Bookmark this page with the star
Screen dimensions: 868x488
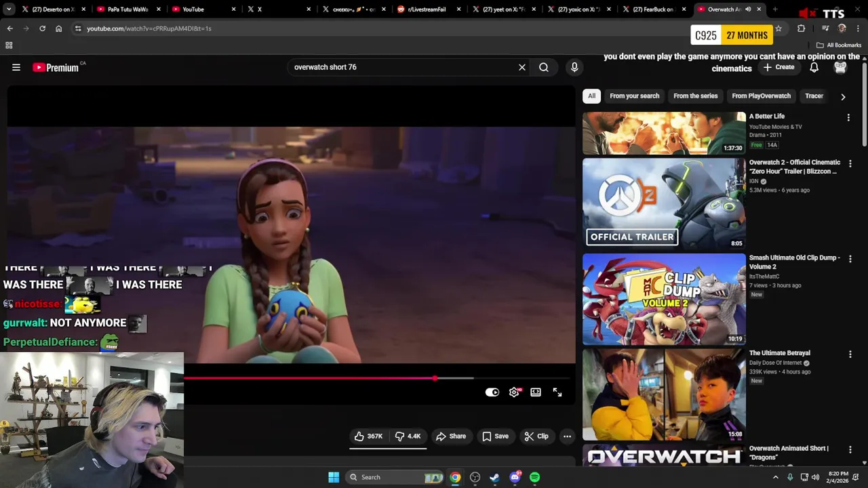coord(778,28)
